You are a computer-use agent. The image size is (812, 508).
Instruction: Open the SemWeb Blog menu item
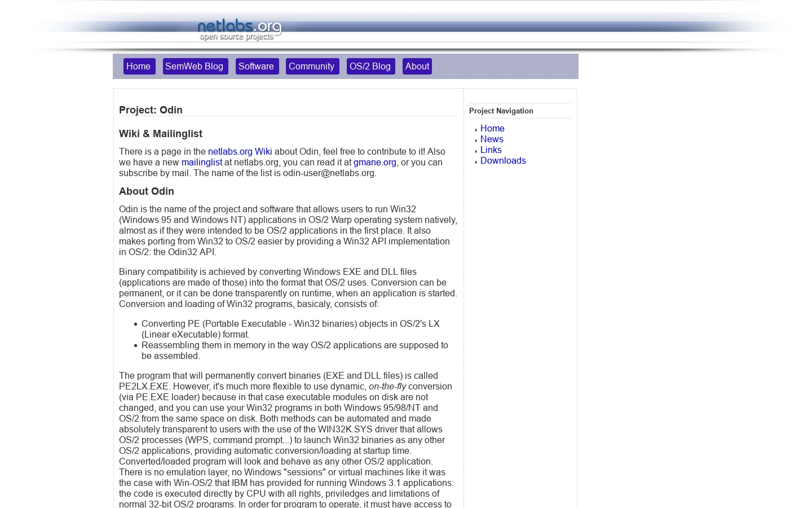click(x=195, y=66)
